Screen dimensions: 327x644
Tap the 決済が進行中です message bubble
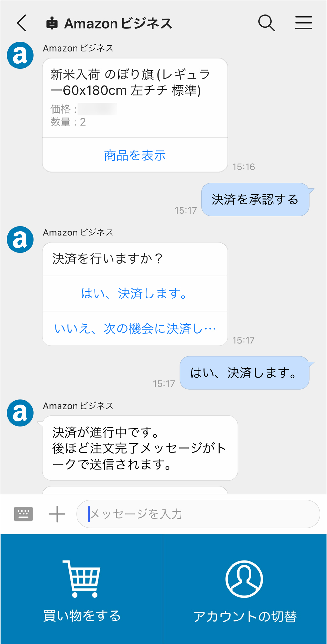click(140, 448)
